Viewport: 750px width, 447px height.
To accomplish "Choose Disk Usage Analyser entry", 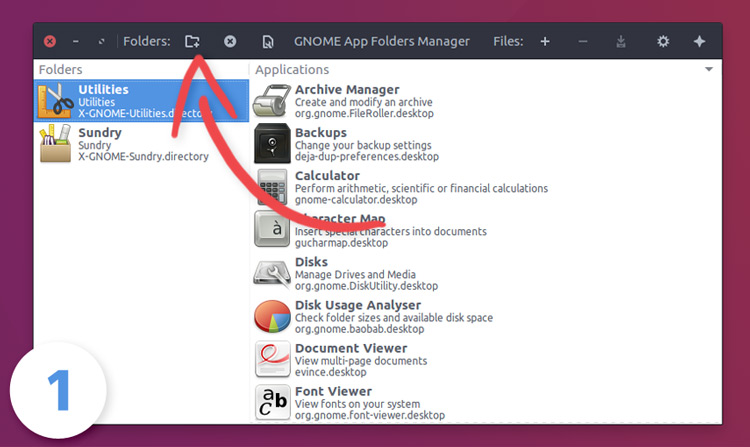I will 485,316.
